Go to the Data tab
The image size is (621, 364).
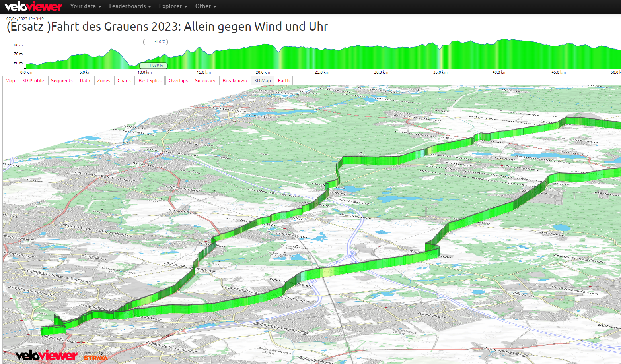(85, 81)
